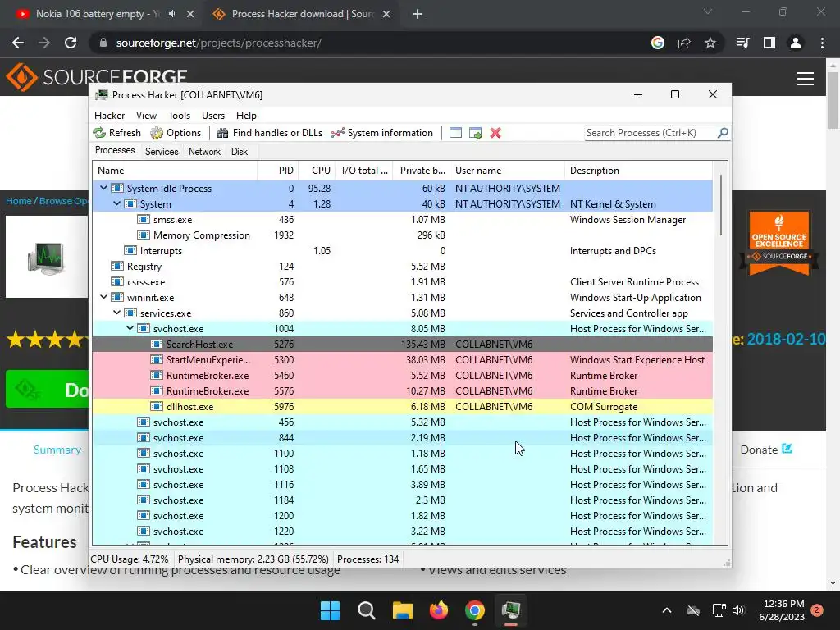Collapse the wininit.exe node
This screenshot has height=630, width=840.
coord(104,297)
